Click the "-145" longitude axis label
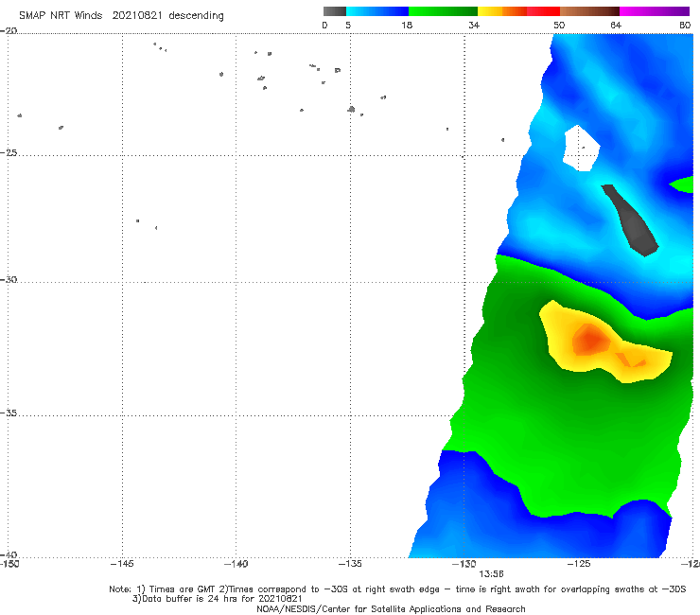700x615 pixels. [x=122, y=564]
